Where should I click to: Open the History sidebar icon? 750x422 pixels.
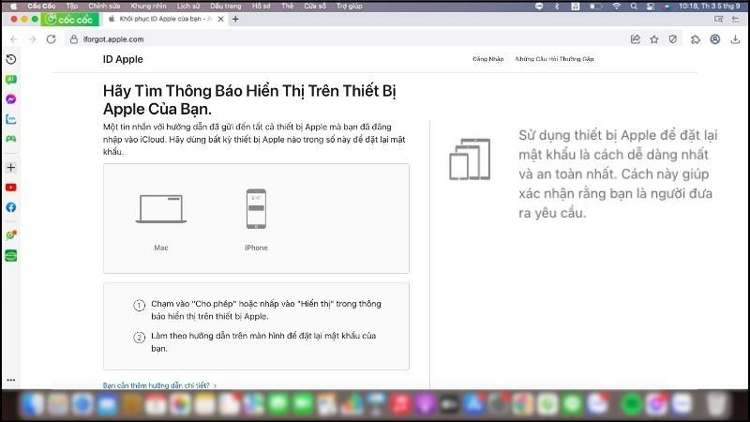[x=11, y=59]
